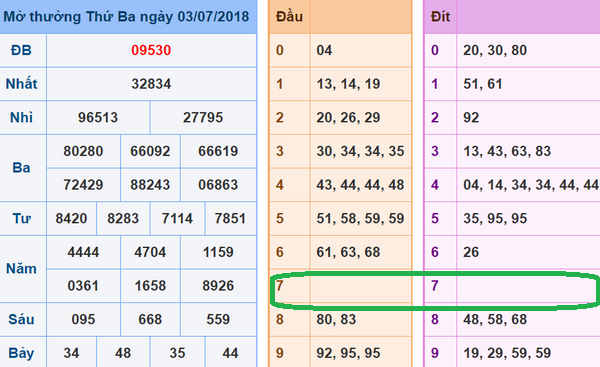Select Đầu row values '61, 63, 68'
The width and height of the screenshot is (600, 367).
tap(348, 252)
